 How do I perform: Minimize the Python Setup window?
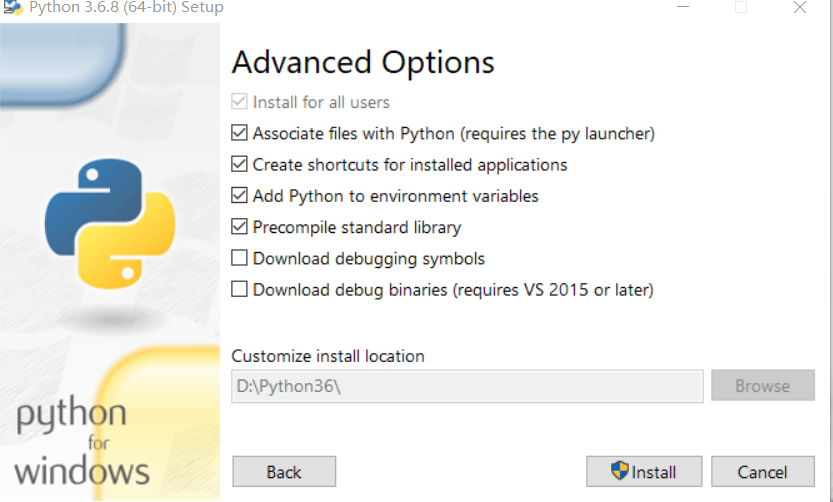(683, 7)
